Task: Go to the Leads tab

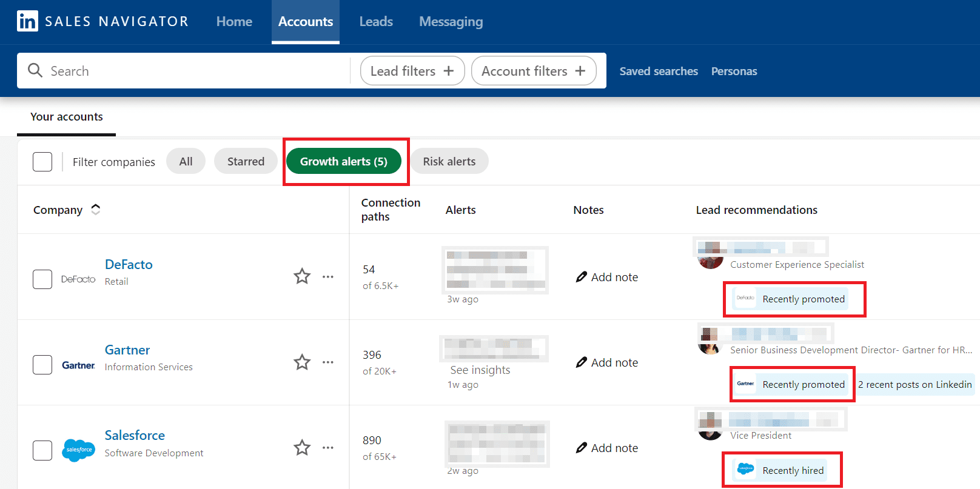Action: pos(376,22)
